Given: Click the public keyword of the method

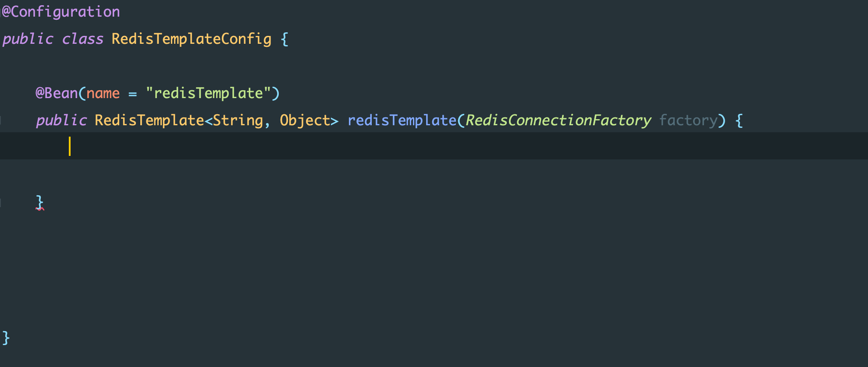Looking at the screenshot, I should pyautogui.click(x=61, y=120).
